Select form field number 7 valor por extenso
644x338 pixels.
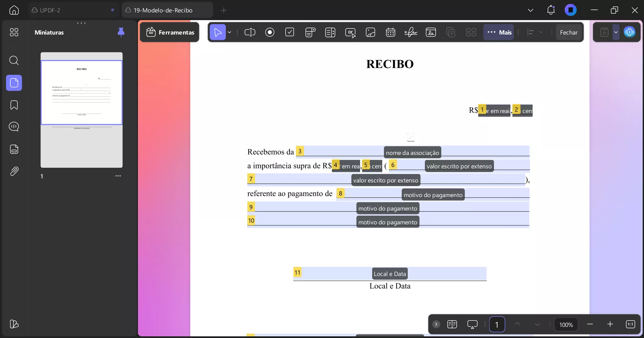[386, 179]
